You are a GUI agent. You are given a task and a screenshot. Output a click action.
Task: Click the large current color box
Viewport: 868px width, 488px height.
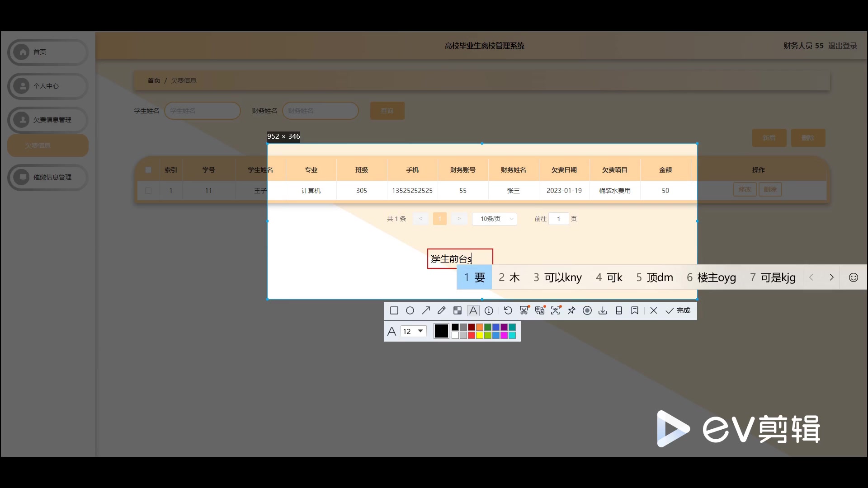(x=441, y=331)
